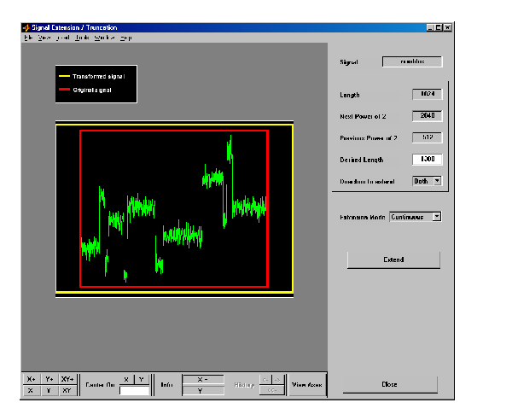The height and width of the screenshot is (420, 512).
Task: Click the XY- zoom-out button
Action: 67,391
